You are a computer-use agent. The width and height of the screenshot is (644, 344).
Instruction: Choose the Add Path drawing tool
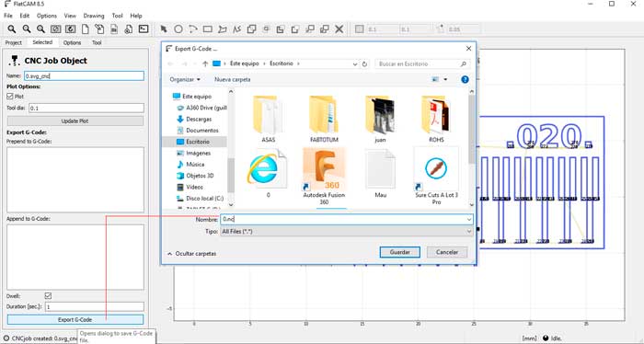(237, 29)
